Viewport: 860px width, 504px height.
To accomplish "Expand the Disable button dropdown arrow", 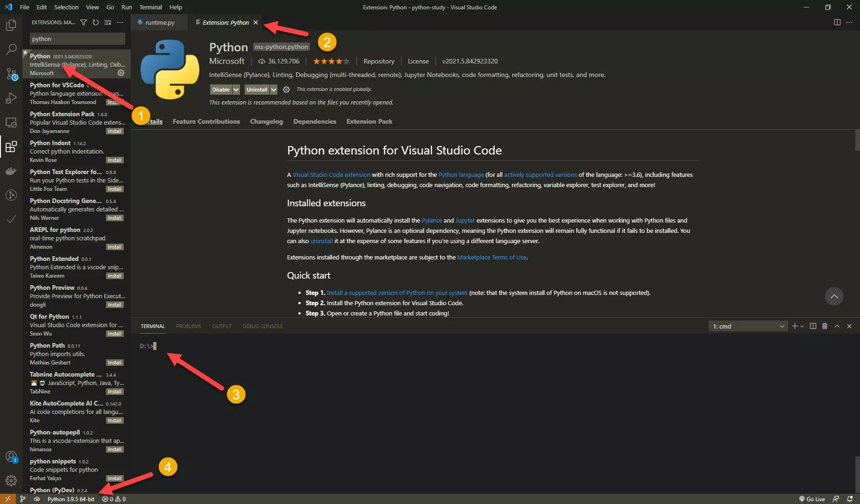I will 236,90.
